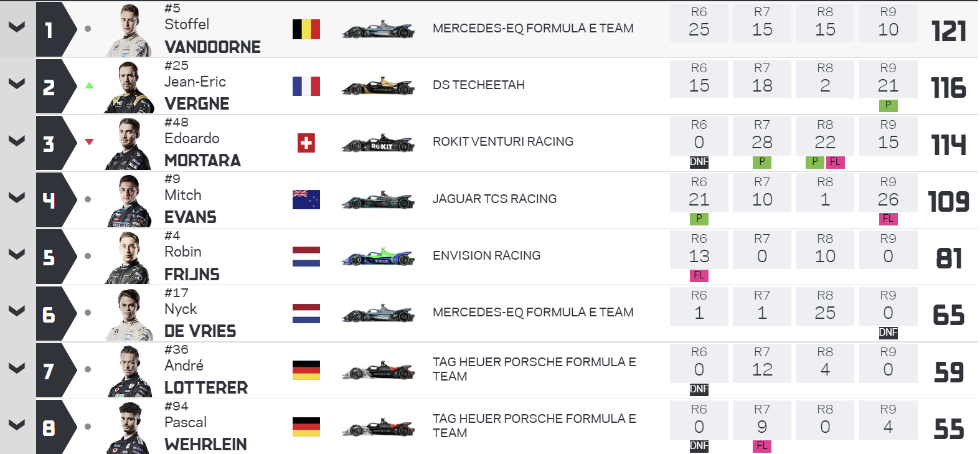Viewport: 980px width, 454px height.
Task: Click the Swiss flag beside Mortara
Action: pos(306,143)
